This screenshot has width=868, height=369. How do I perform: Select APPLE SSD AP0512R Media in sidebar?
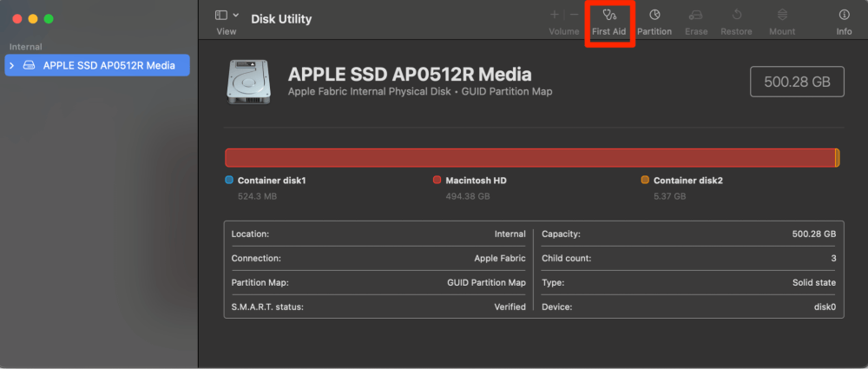108,66
